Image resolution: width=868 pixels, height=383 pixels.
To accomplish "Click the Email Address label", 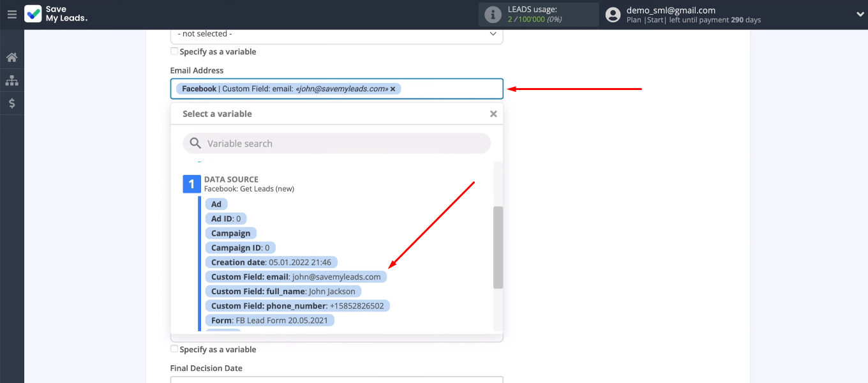I will point(197,70).
